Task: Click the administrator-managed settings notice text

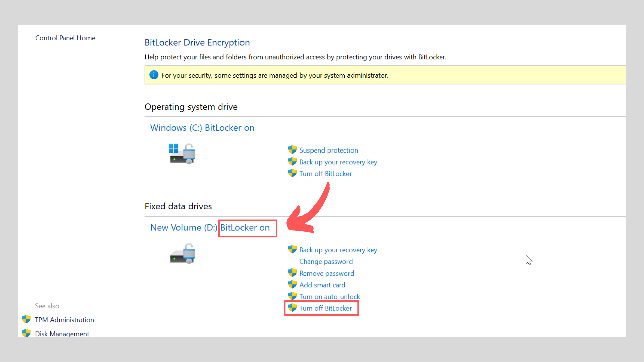Action: coord(275,75)
